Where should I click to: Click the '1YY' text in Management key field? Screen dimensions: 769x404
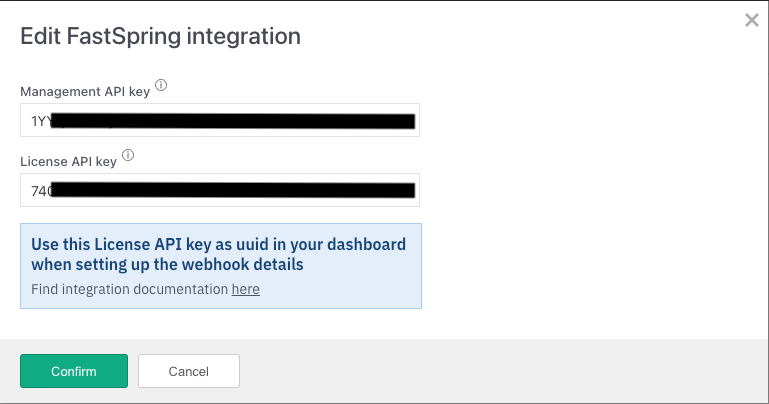click(40, 121)
